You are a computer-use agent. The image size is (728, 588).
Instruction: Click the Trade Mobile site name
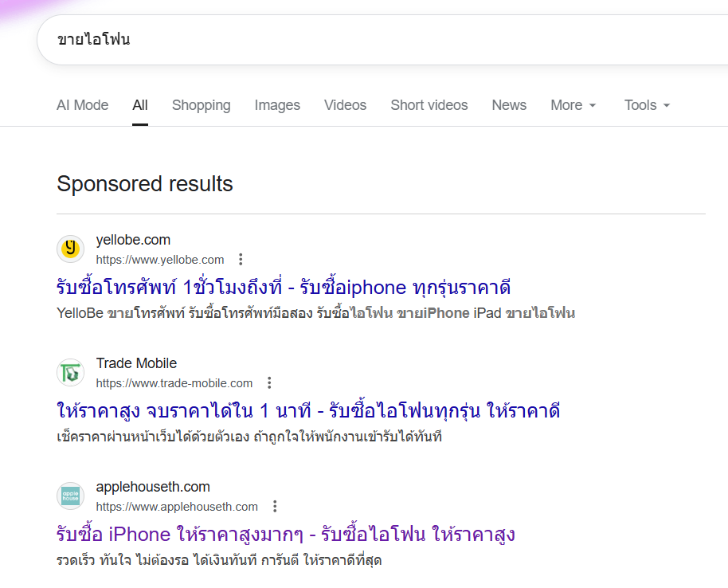(136, 363)
